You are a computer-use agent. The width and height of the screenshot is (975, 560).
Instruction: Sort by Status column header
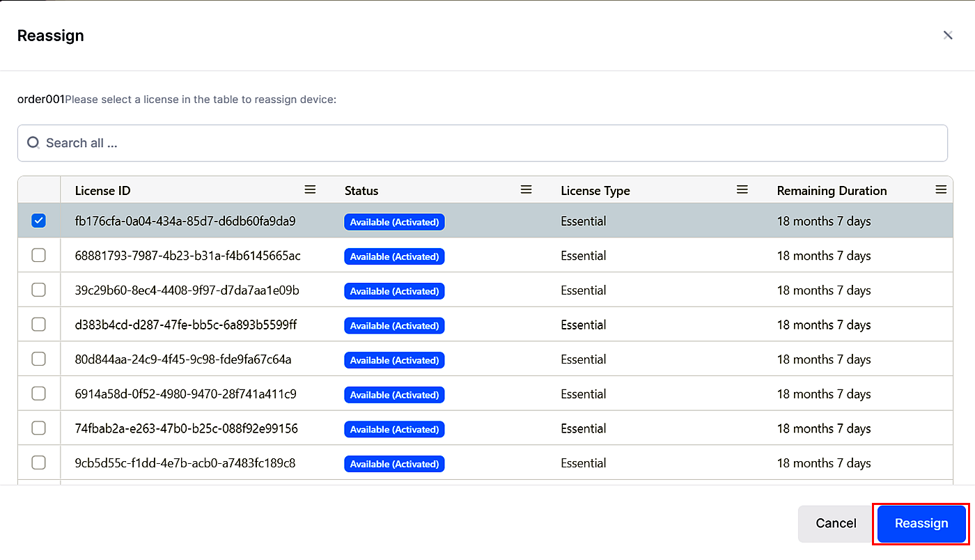(361, 191)
